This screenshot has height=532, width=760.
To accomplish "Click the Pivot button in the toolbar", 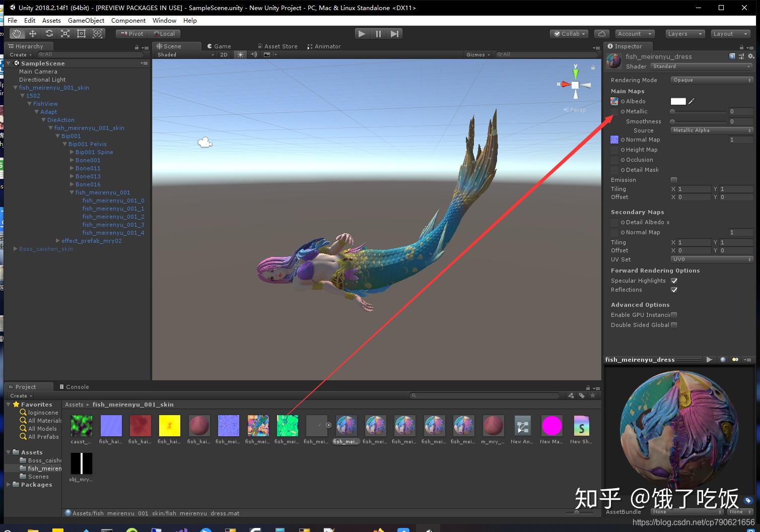I will tap(131, 33).
